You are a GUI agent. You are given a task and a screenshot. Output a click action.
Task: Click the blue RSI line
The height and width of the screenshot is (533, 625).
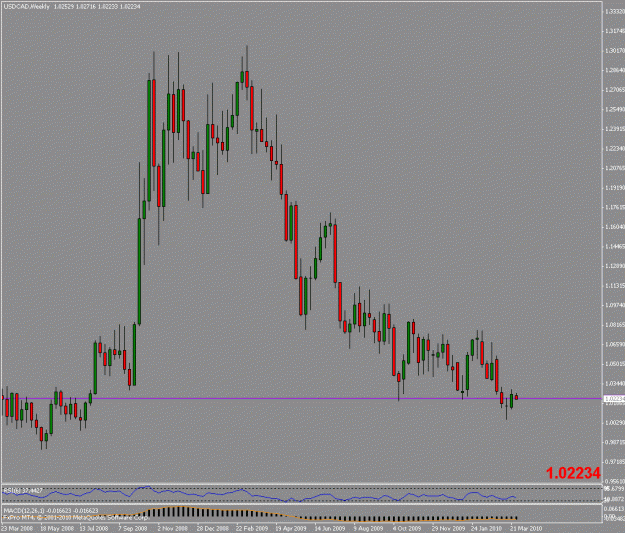(259, 495)
